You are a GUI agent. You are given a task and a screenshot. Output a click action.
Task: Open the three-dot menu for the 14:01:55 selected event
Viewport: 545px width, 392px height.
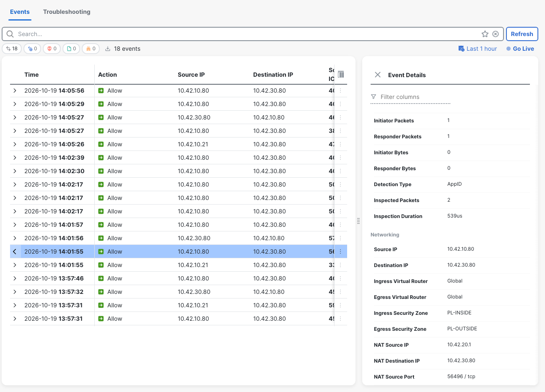(340, 252)
